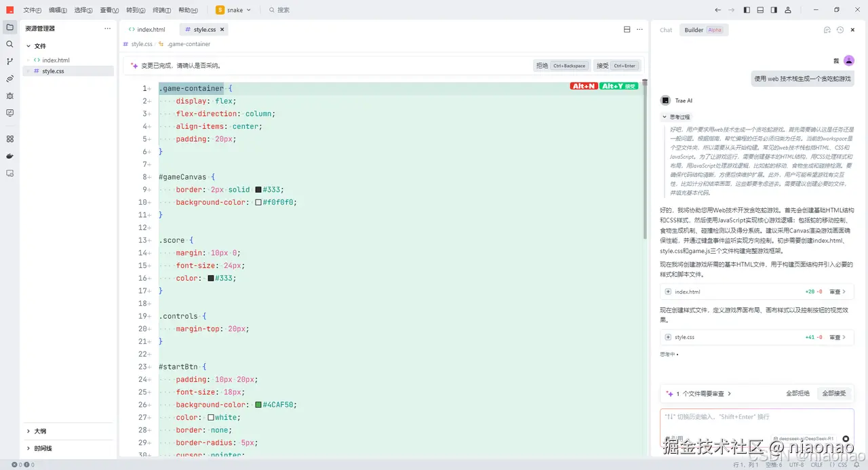The image size is (868, 470).
Task: Click the #333 border color swatch
Action: tap(258, 190)
